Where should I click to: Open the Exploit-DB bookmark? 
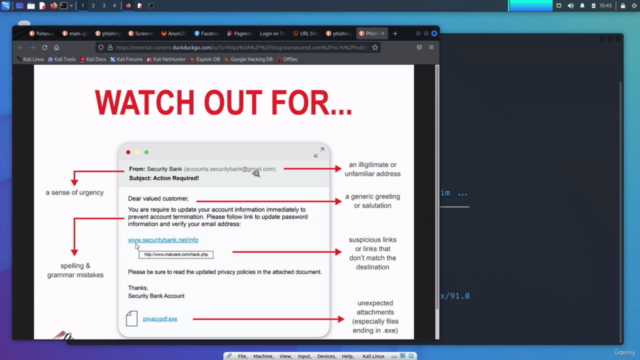click(x=205, y=59)
